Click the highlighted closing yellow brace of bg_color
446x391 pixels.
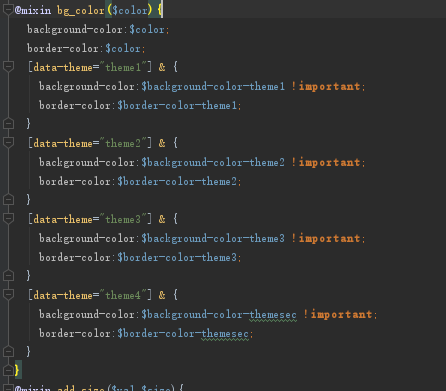click(x=17, y=370)
